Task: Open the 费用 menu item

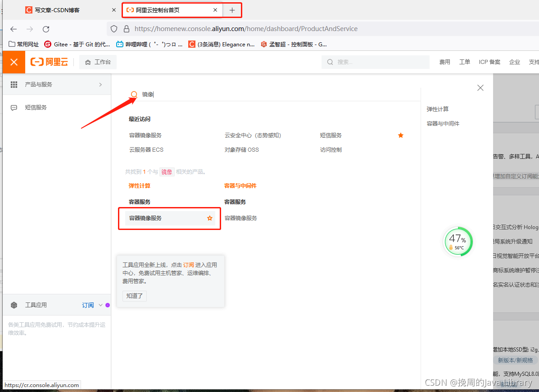Action: pyautogui.click(x=444, y=62)
